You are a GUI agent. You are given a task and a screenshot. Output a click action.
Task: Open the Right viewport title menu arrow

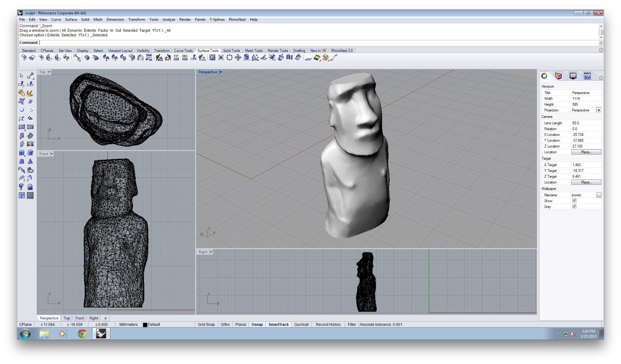click(x=211, y=252)
